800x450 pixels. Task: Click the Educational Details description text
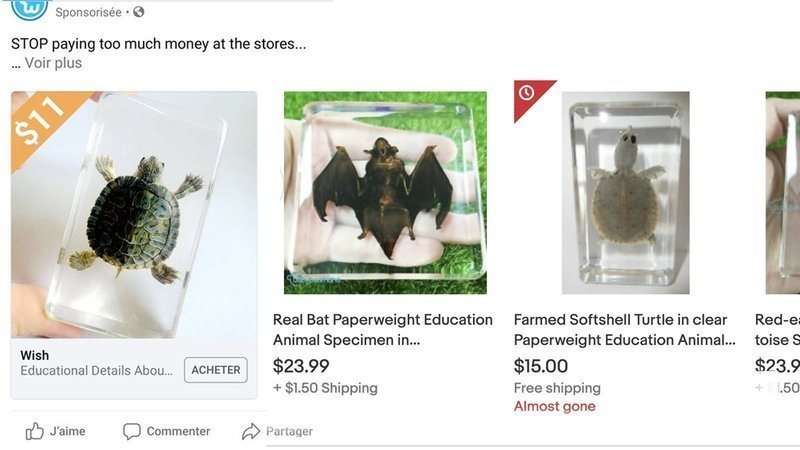(x=96, y=371)
